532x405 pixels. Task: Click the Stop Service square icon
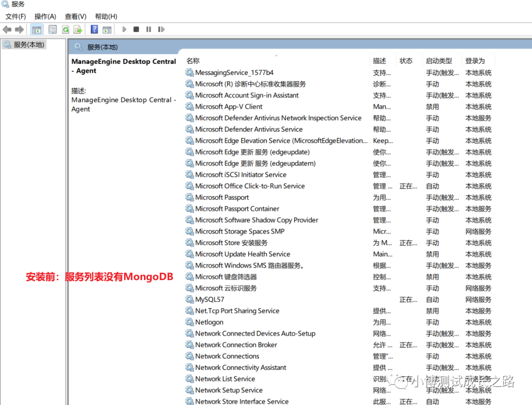[136, 30]
